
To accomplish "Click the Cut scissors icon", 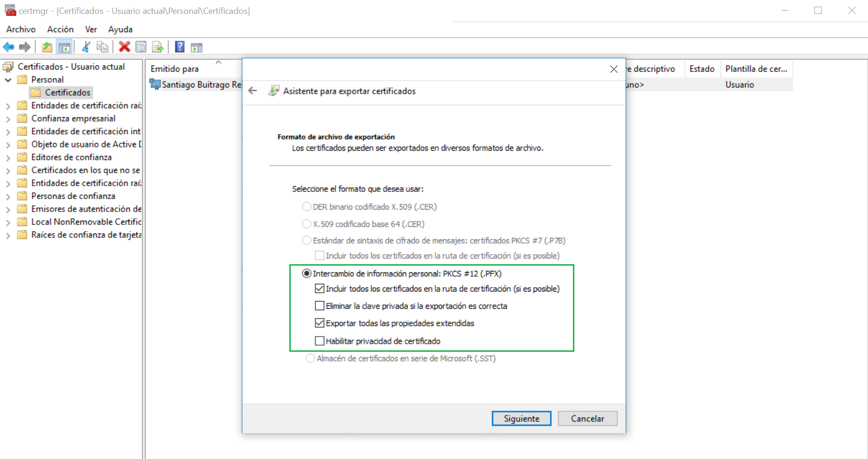I will 86,47.
